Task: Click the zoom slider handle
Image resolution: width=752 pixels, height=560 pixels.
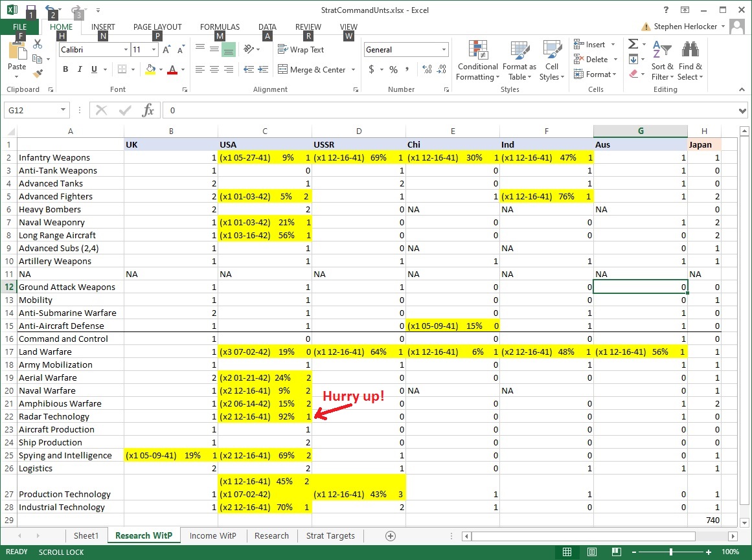Action: point(670,552)
